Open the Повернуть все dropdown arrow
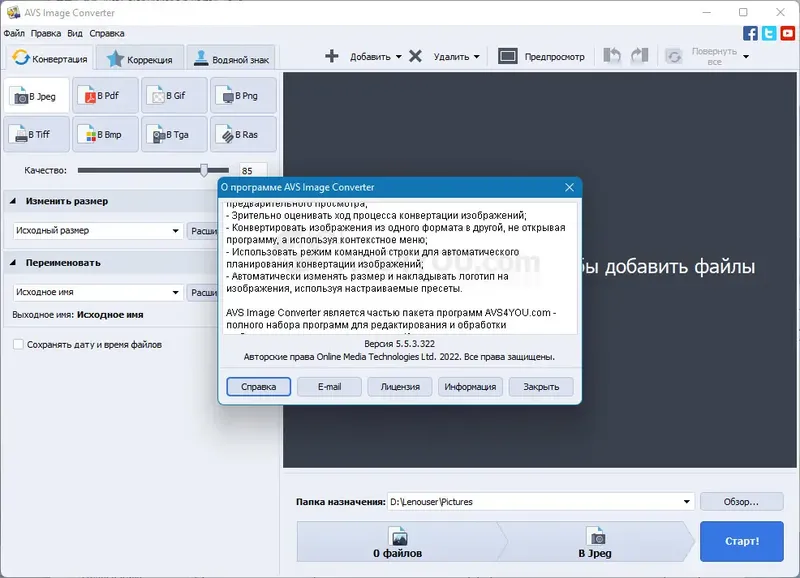Viewport: 800px width, 578px height. [746, 57]
